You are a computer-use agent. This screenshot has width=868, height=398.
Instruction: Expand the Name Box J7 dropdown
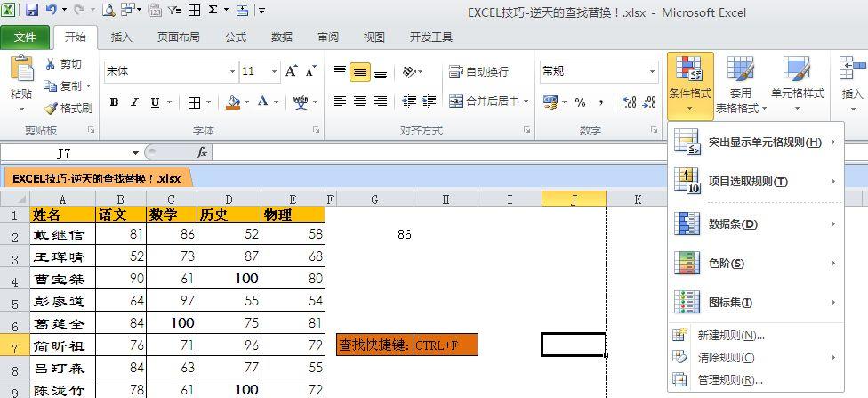(x=135, y=153)
